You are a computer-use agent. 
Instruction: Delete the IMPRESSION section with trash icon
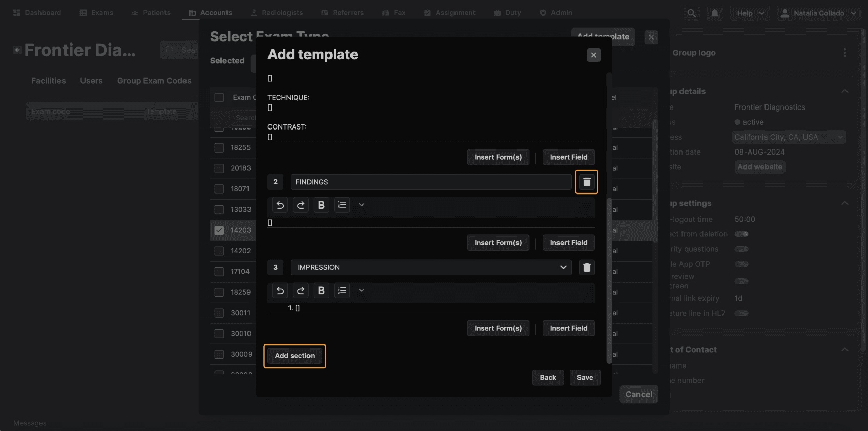587,267
